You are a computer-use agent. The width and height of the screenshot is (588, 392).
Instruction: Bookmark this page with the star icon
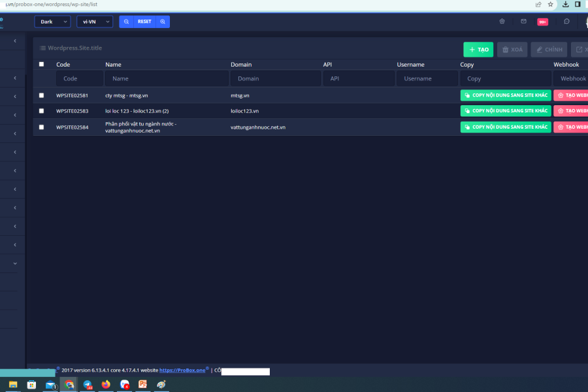(x=551, y=4)
